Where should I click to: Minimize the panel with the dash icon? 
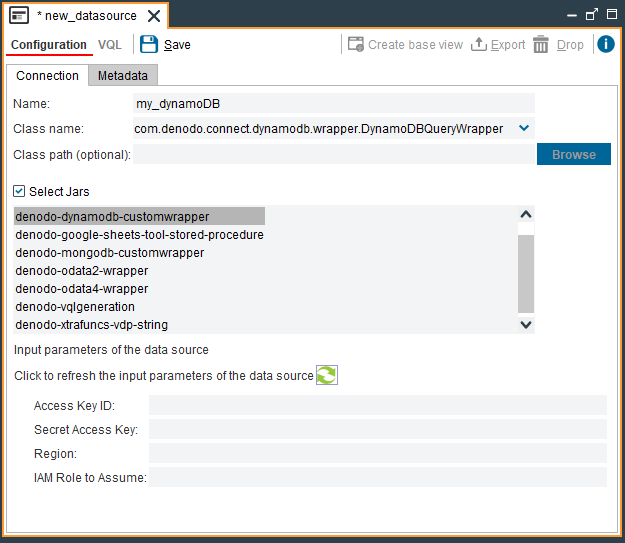click(572, 16)
